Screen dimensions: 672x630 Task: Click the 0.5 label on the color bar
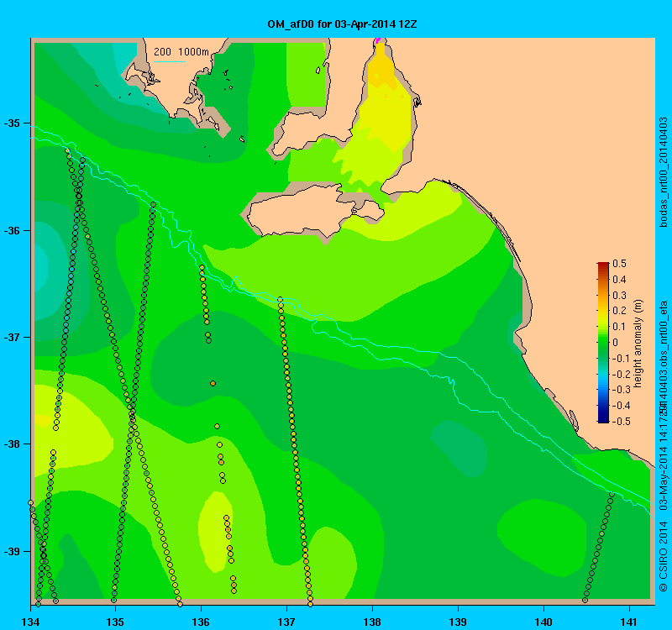click(x=619, y=264)
